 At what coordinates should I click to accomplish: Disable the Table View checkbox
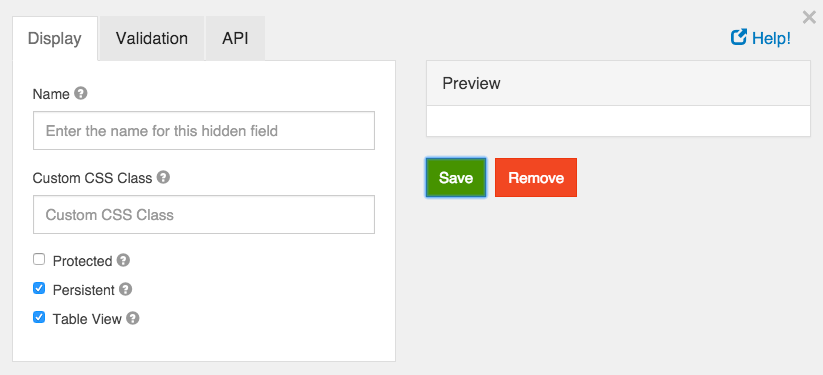coord(39,317)
